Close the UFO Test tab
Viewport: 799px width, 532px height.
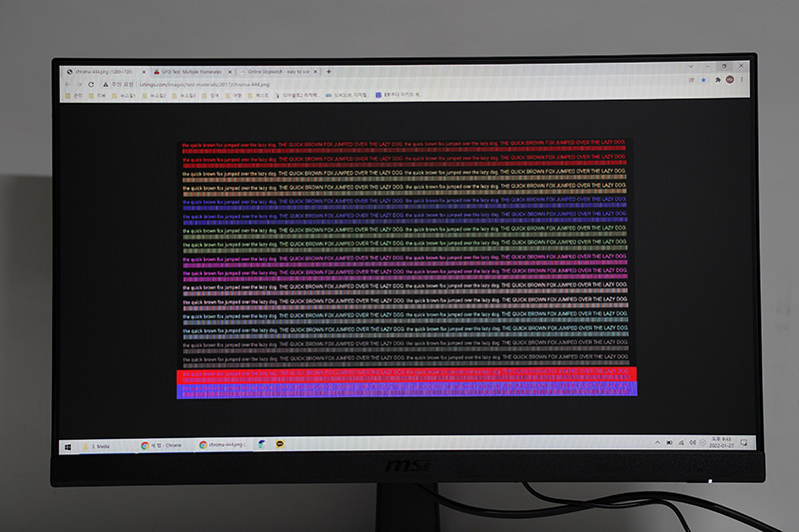pyautogui.click(x=230, y=72)
